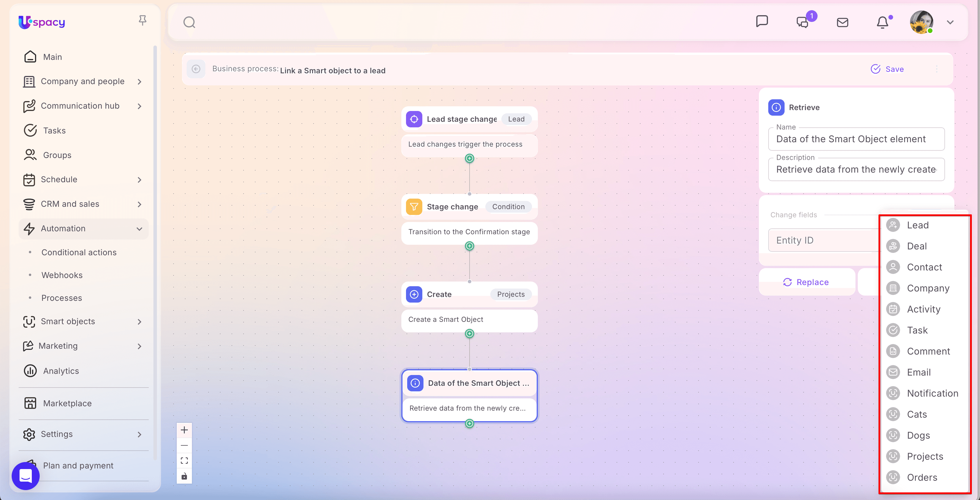The width and height of the screenshot is (980, 500).
Task: Open support chat bubble widget
Action: coord(25,476)
